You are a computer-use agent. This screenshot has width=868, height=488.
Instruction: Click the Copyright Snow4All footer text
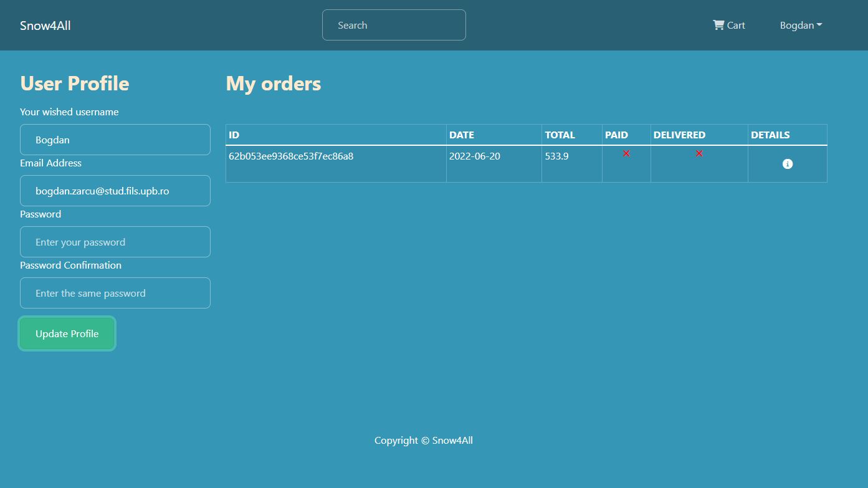click(x=424, y=440)
